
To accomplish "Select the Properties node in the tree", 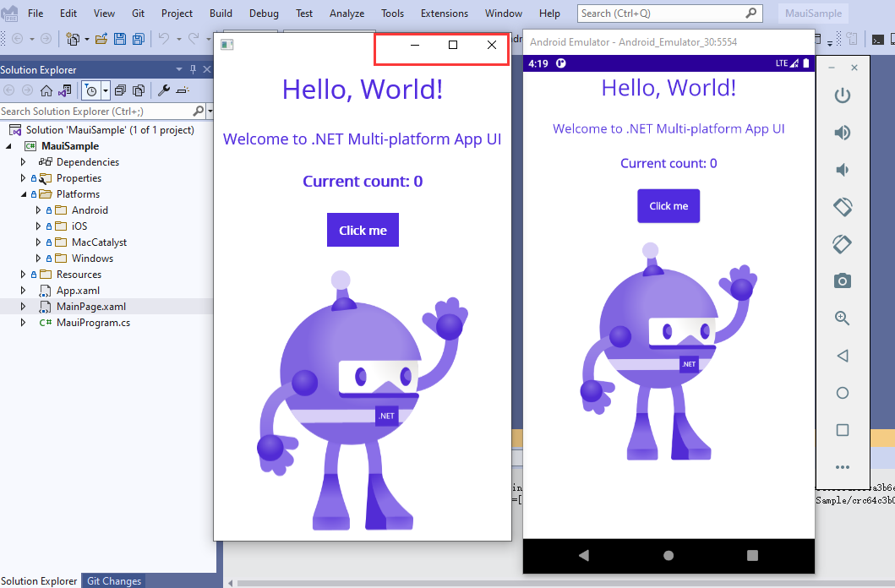I will (x=79, y=178).
